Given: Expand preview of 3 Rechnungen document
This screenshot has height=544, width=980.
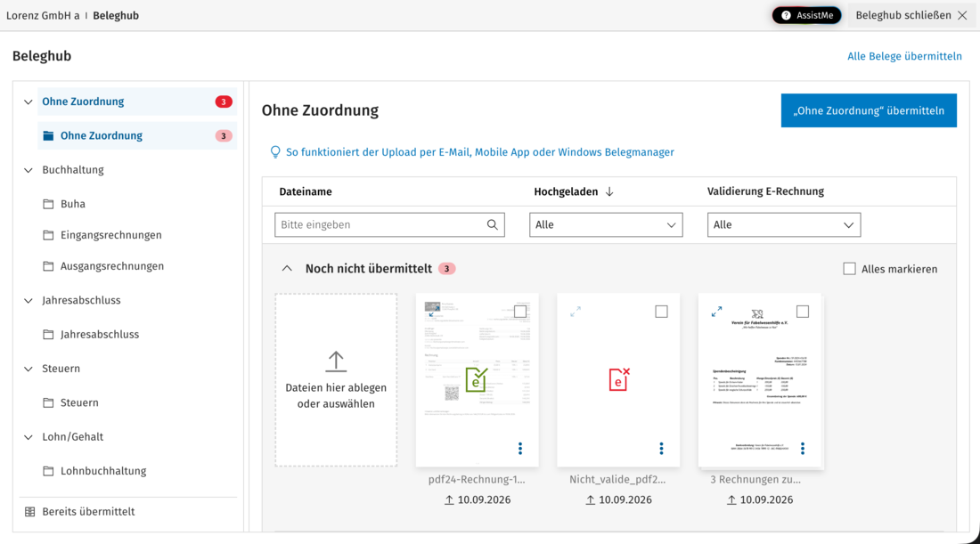Looking at the screenshot, I should click(x=716, y=311).
